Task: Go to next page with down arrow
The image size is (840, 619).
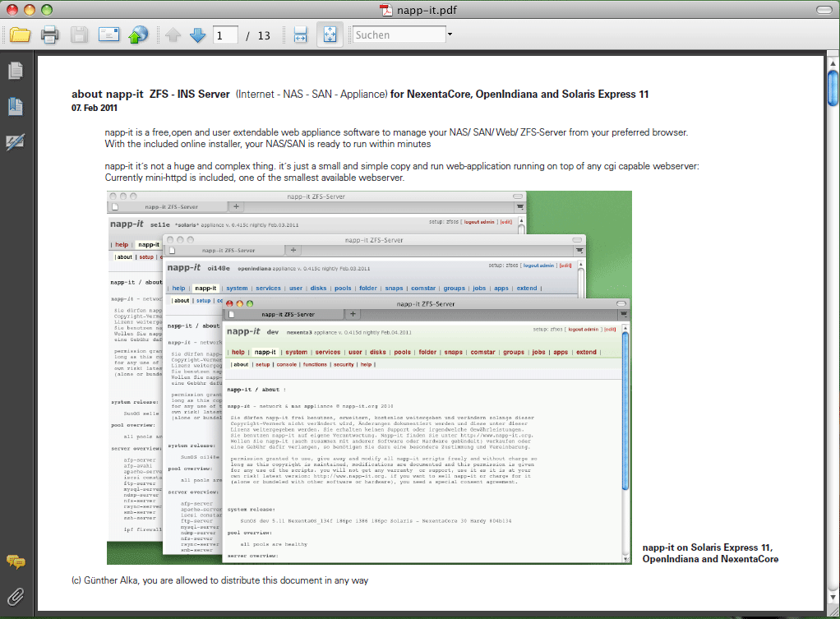Action: pos(197,35)
